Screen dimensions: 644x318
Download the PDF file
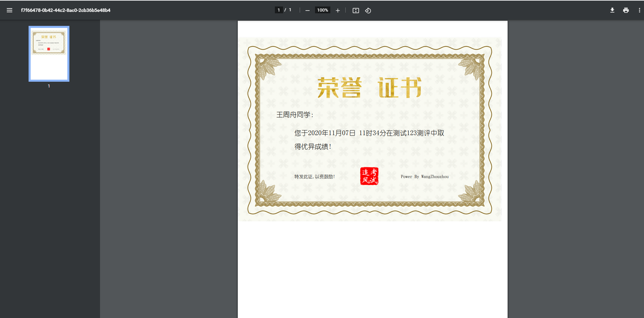click(x=612, y=10)
